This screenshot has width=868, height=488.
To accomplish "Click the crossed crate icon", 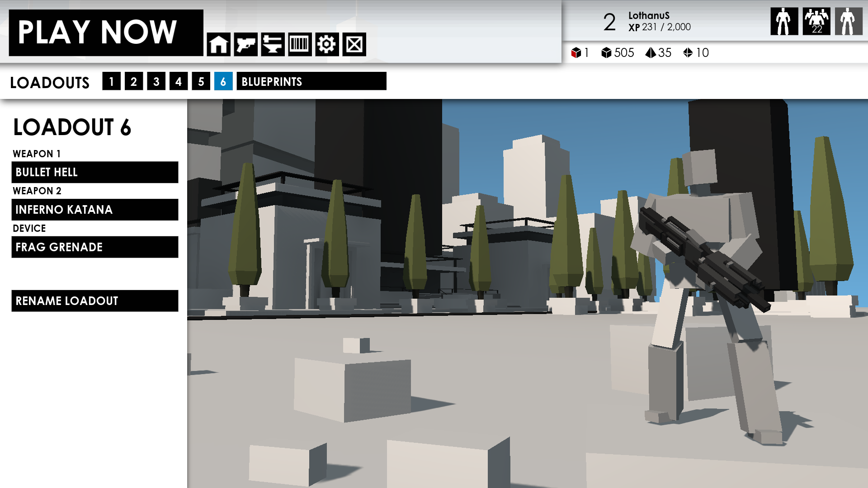I will coord(354,44).
